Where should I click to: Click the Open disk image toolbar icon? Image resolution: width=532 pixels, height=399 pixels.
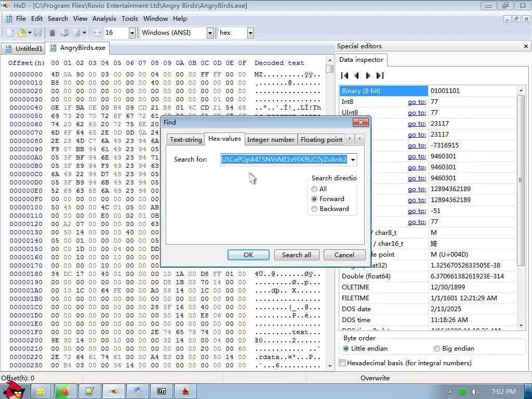tap(77, 33)
